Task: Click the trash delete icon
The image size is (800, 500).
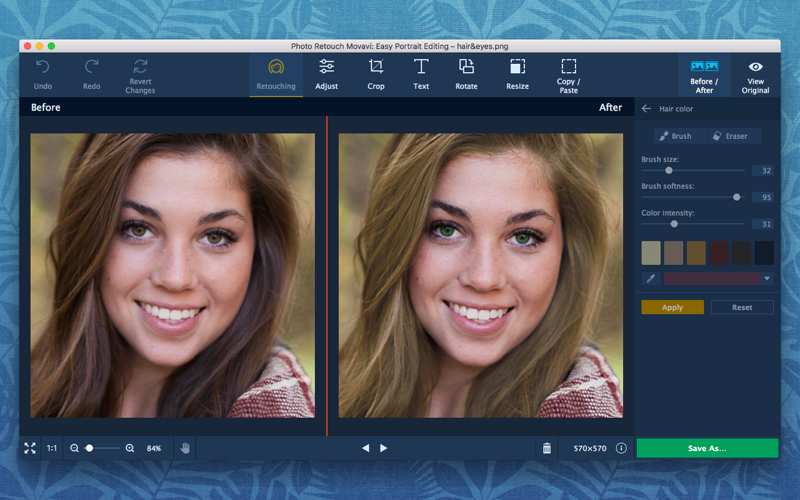Action: tap(547, 448)
